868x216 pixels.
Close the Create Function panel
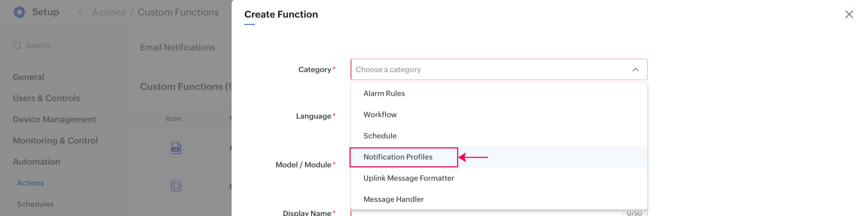[x=849, y=14]
